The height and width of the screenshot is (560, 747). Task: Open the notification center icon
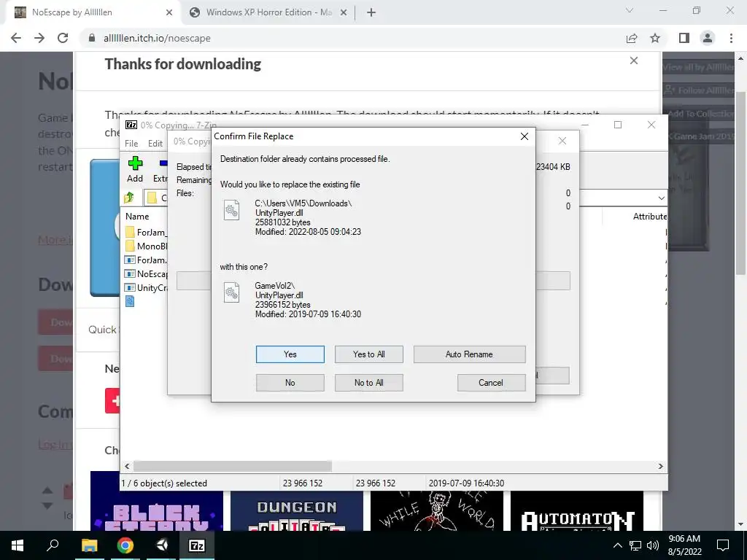click(x=723, y=545)
